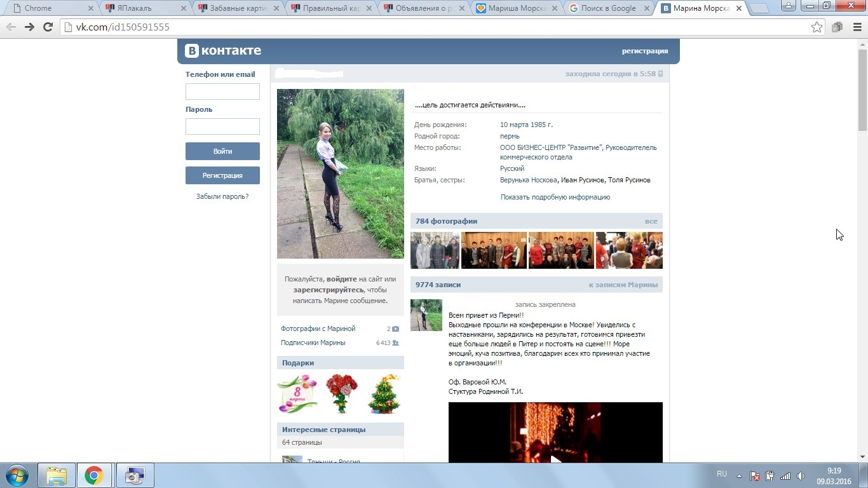The width and height of the screenshot is (868, 488).
Task: Open the Забыли пароль? link
Action: coord(222,197)
